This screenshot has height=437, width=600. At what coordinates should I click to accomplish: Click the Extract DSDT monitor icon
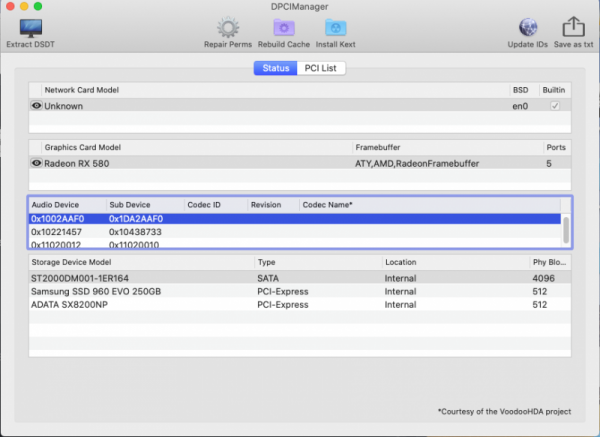pos(31,28)
